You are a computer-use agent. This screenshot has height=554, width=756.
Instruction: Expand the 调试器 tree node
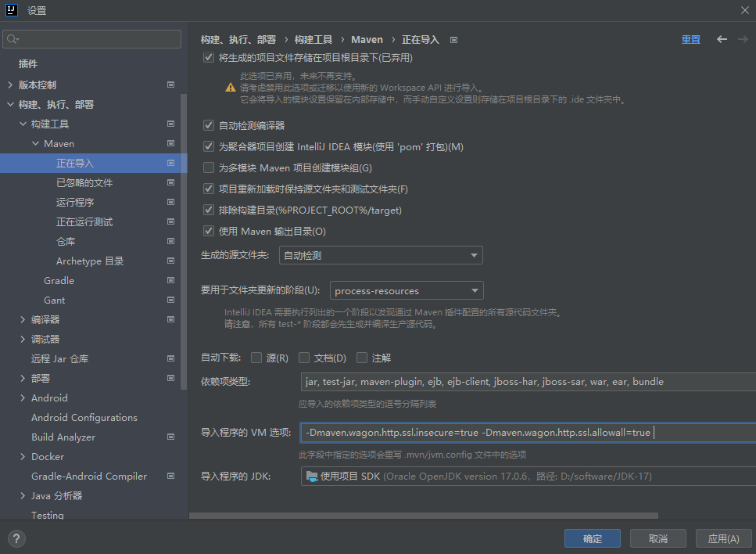tap(23, 340)
